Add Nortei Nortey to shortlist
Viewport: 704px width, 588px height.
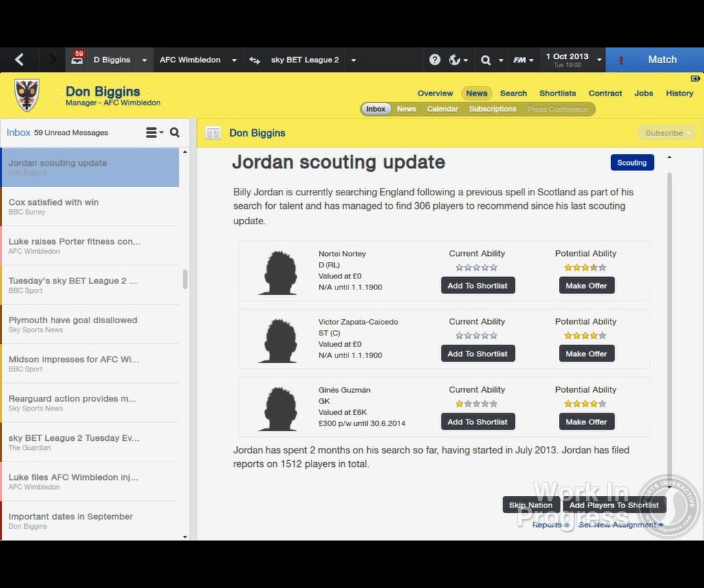point(477,285)
